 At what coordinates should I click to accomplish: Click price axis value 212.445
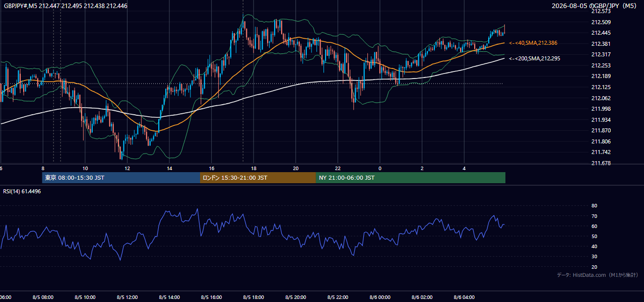(601, 33)
